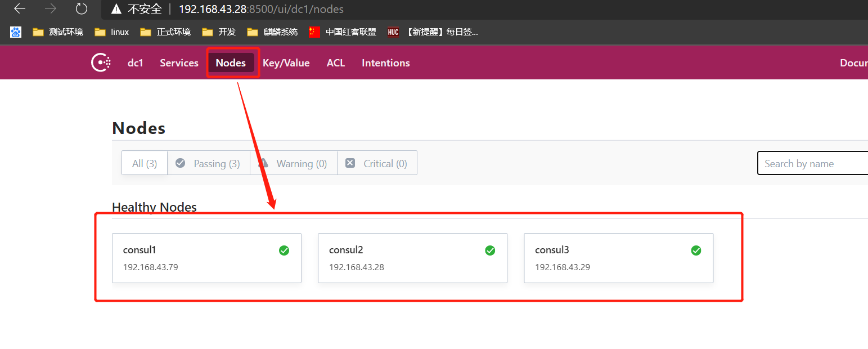Click the green check icon on consul3
Screen dimensions: 868x349
tap(696, 250)
